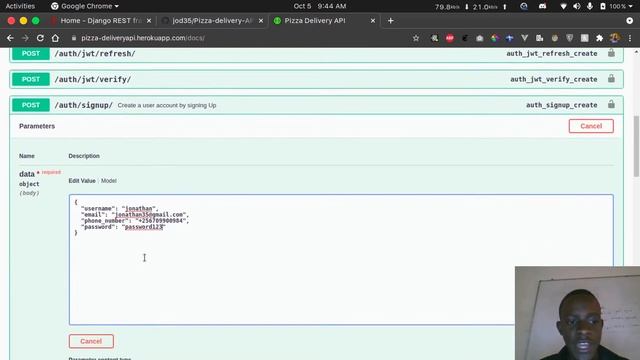Click the Cancel button beside Parameters
Image resolution: width=640 pixels, height=360 pixels.
(x=591, y=126)
